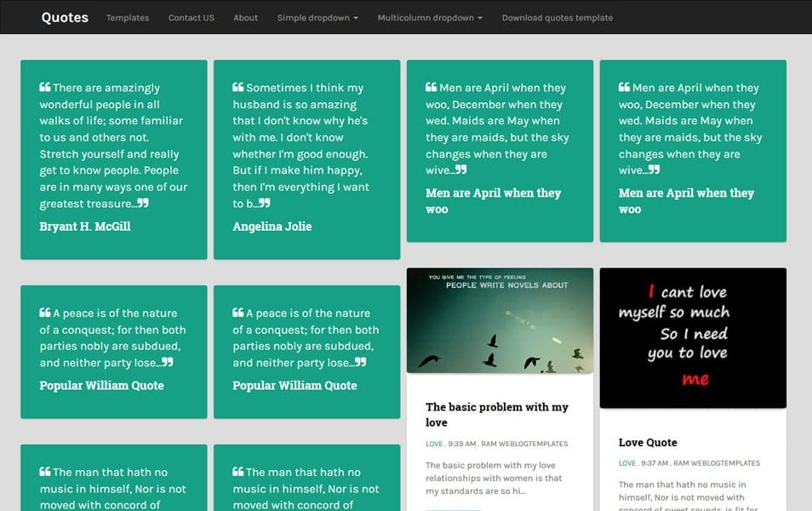Click the opening quote icon on Angelina Jolie's card

[x=238, y=85]
